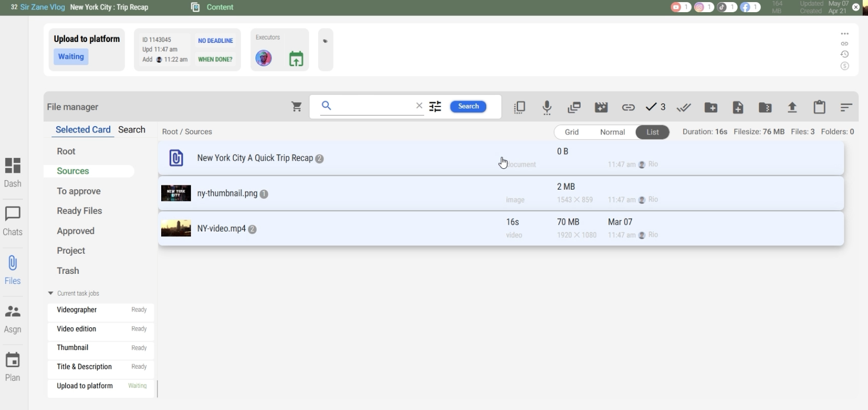The height and width of the screenshot is (410, 868).
Task: Open the YouTube platform badge
Action: pos(680,7)
